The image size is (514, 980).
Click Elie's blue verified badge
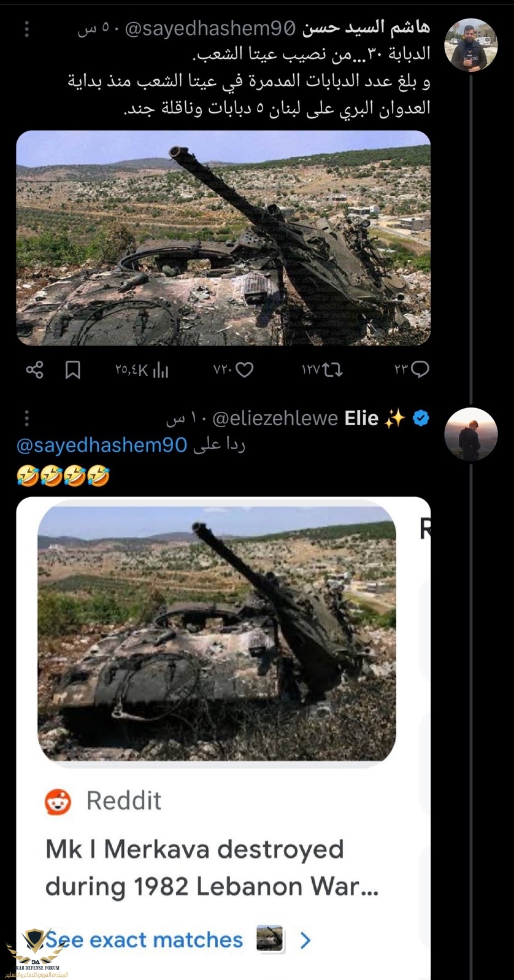(x=421, y=419)
